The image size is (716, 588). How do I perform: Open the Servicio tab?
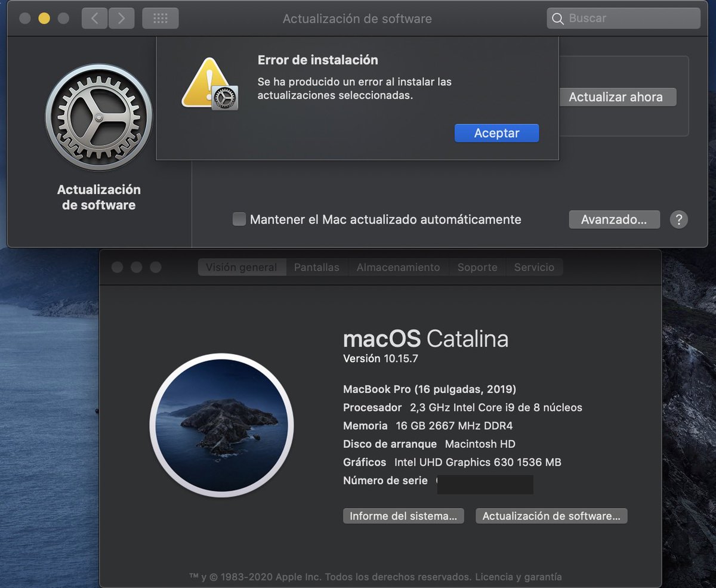point(534,267)
